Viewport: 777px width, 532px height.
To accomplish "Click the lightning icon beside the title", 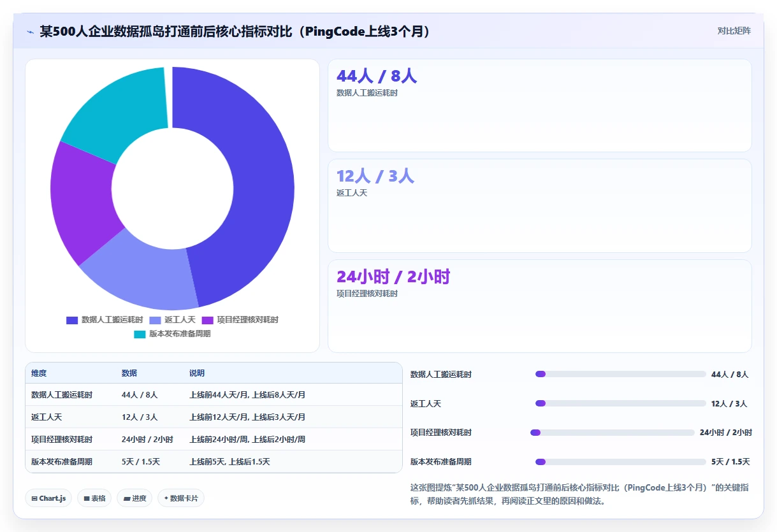I will point(30,31).
